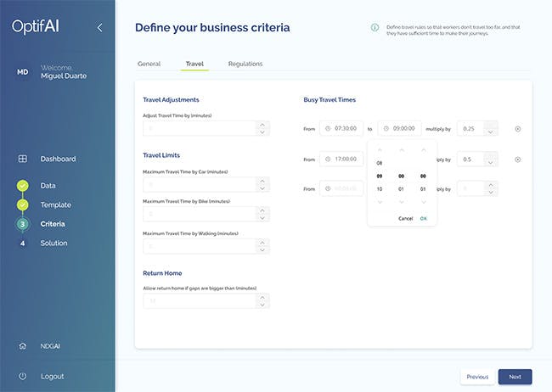Open the Criteria step in sidebar
The height and width of the screenshot is (392, 552).
point(53,224)
